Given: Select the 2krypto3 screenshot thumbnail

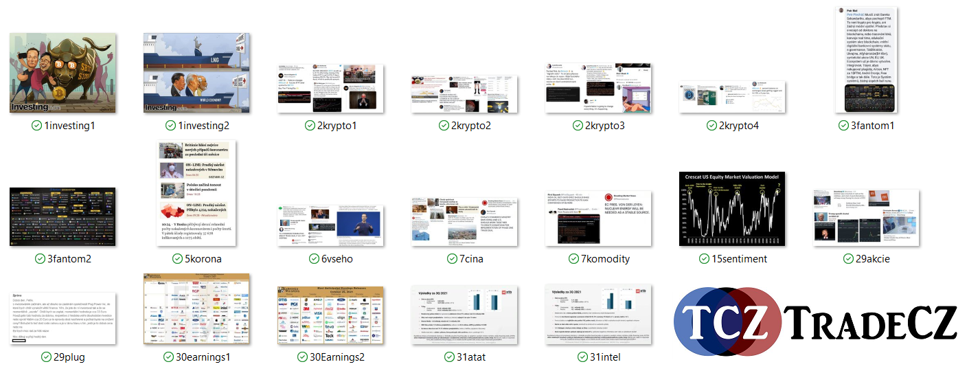Looking at the screenshot, I should click(x=598, y=88).
